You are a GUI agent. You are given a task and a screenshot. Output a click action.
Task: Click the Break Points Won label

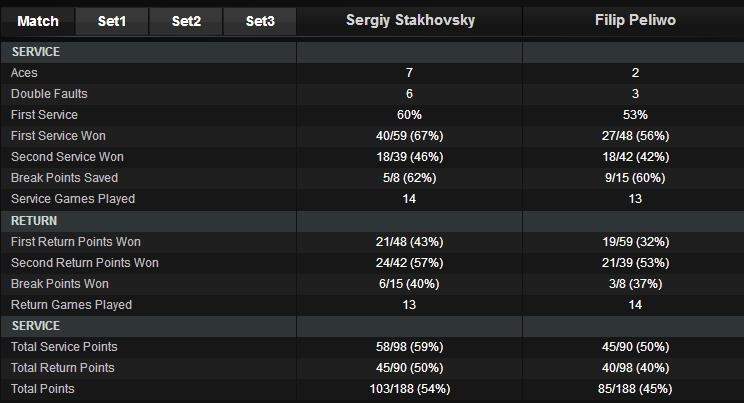(59, 284)
